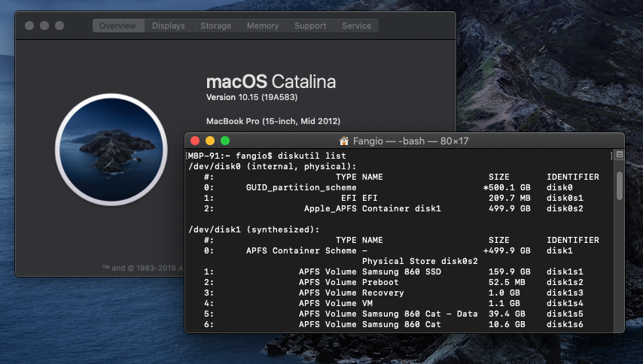Viewport: 643px width, 364px height.
Task: Open the Service tab
Action: 356,26
